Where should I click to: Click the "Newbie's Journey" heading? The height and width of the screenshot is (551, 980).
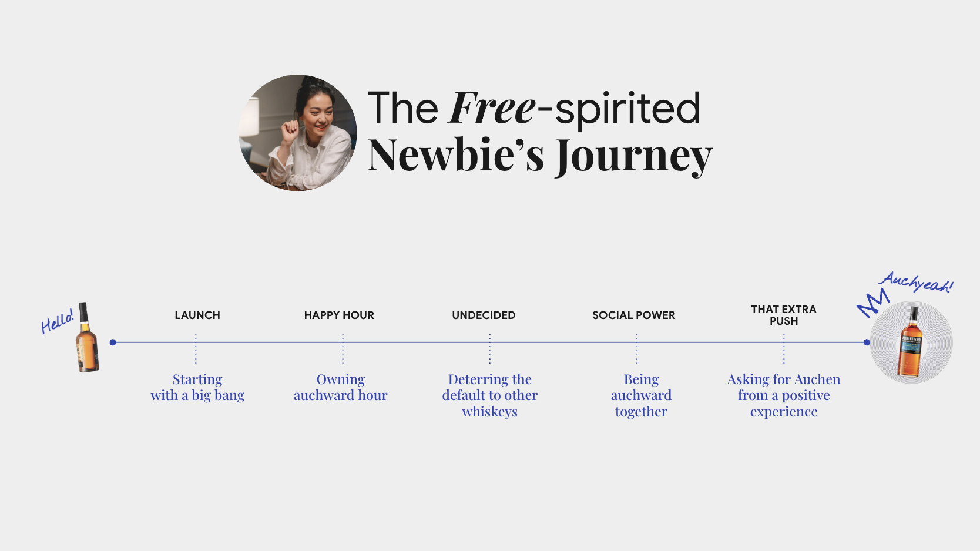coord(539,156)
